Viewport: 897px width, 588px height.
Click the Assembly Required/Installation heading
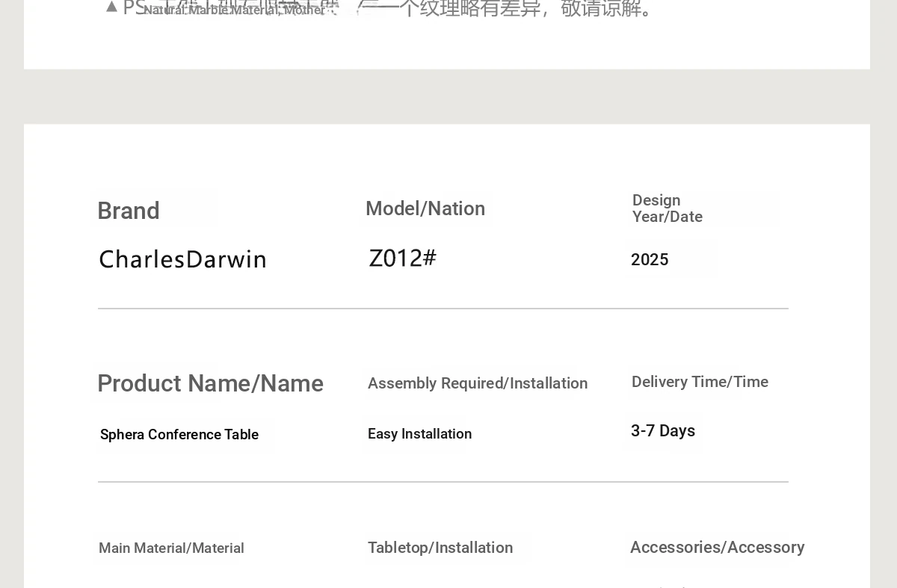coord(478,384)
